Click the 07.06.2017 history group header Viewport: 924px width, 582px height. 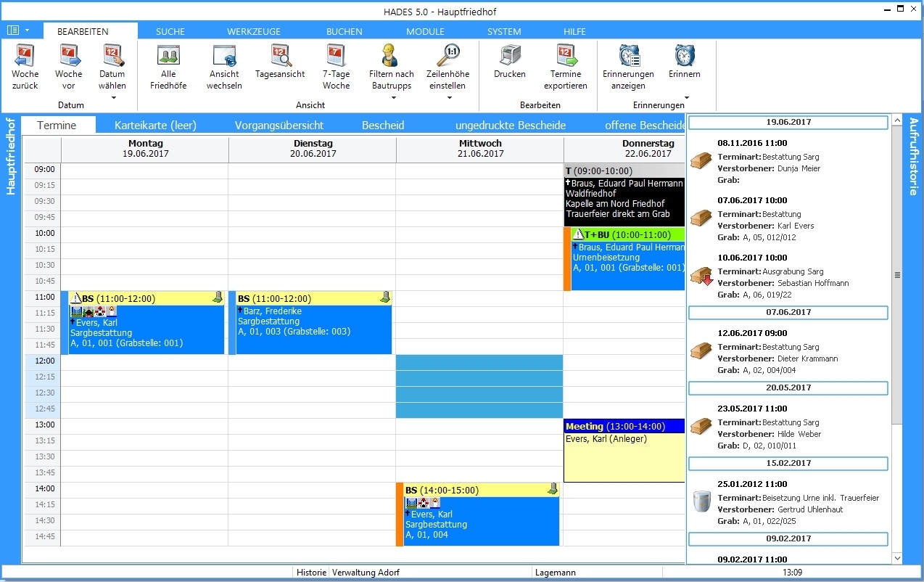pos(788,312)
